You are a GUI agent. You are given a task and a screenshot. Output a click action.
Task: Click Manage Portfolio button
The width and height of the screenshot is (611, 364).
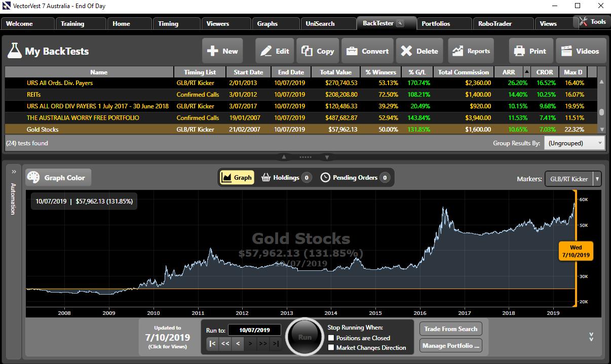pyautogui.click(x=451, y=346)
